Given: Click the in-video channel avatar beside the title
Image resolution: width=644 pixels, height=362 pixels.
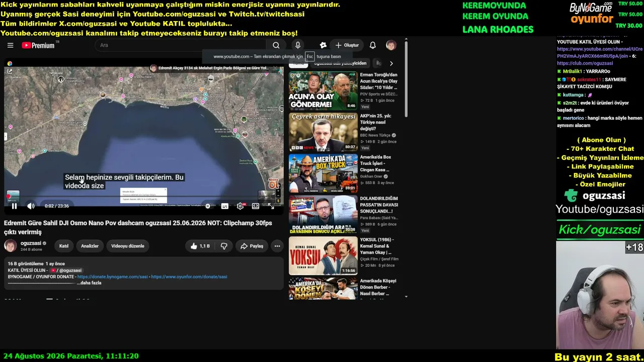Looking at the screenshot, I should click(153, 68).
